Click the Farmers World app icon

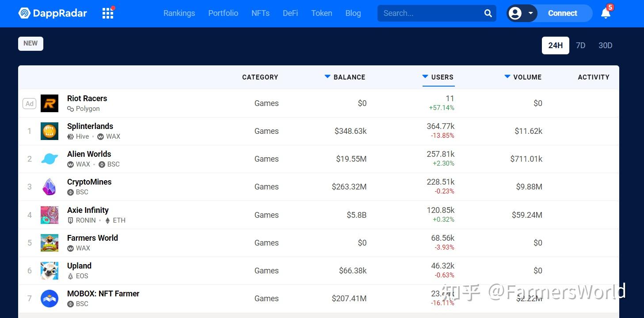[x=50, y=243]
